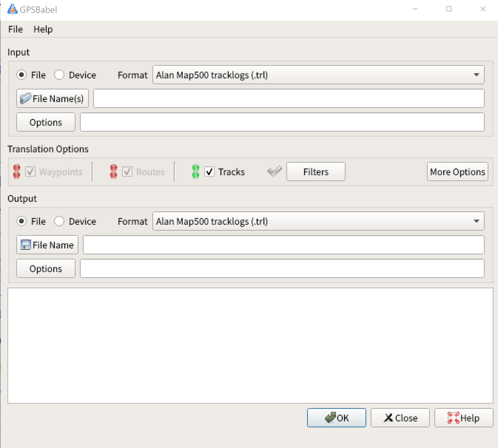Image resolution: width=498 pixels, height=448 pixels.
Task: Select File radio button in Output section
Action: (x=21, y=221)
